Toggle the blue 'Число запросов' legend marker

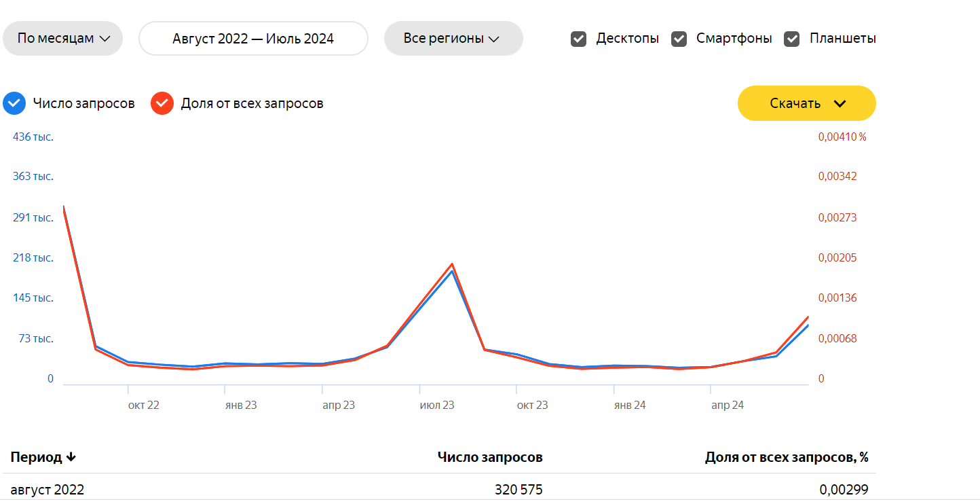click(x=14, y=103)
